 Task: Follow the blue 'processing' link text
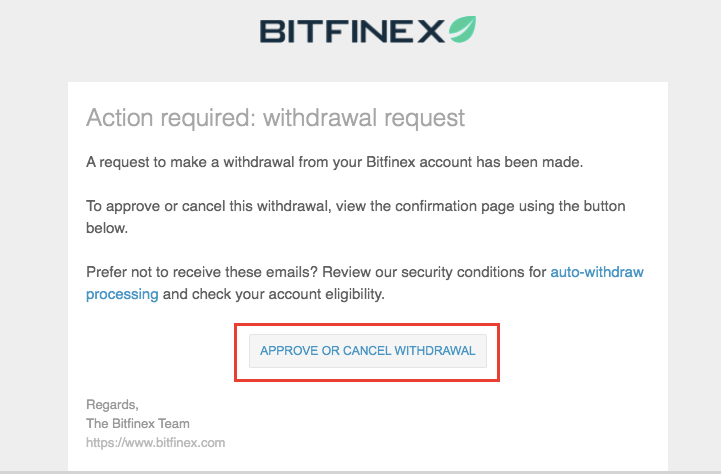[122, 294]
